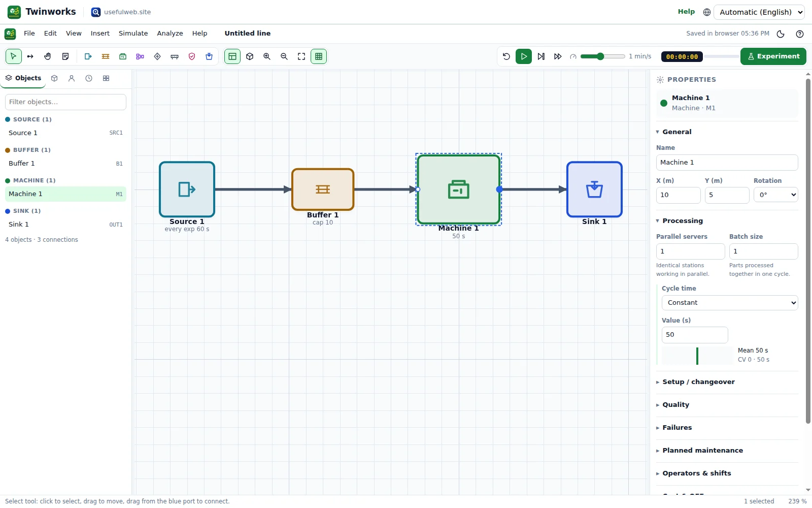Click the simulation progress bar
This screenshot has height=508, width=812.
722,56
